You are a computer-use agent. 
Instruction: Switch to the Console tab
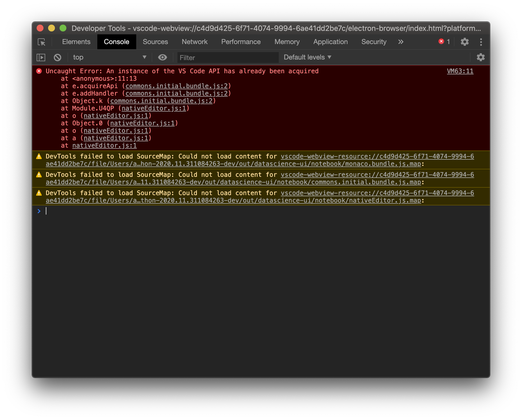116,41
